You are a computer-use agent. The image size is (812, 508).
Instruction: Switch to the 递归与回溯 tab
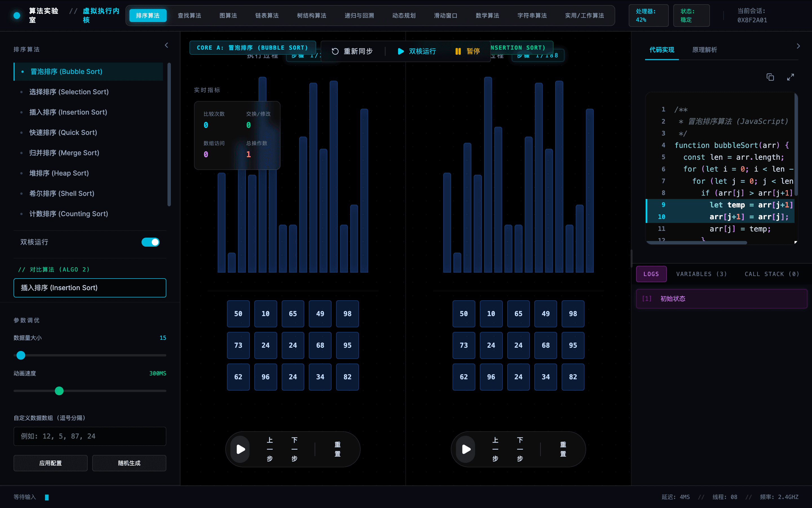359,16
